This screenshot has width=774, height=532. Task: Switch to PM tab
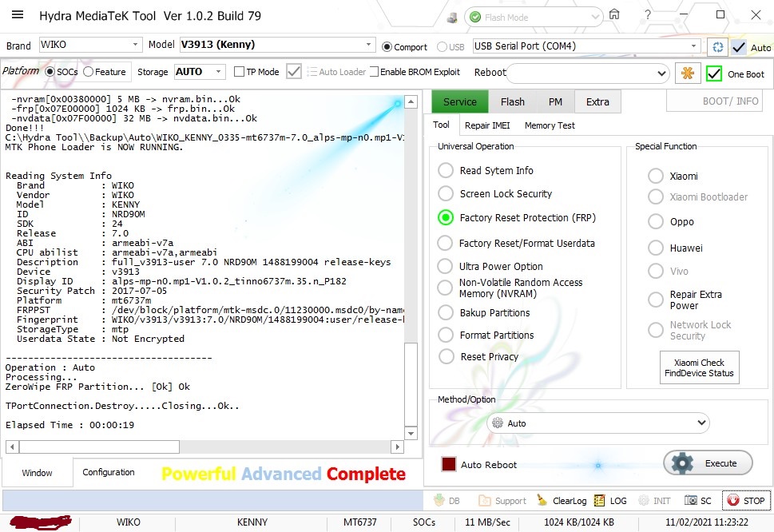pyautogui.click(x=555, y=101)
